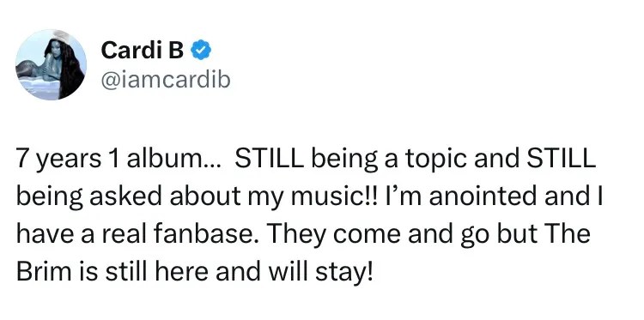Click the phrase "7 years" in tweet
644x320 pixels.
pyautogui.click(x=58, y=160)
